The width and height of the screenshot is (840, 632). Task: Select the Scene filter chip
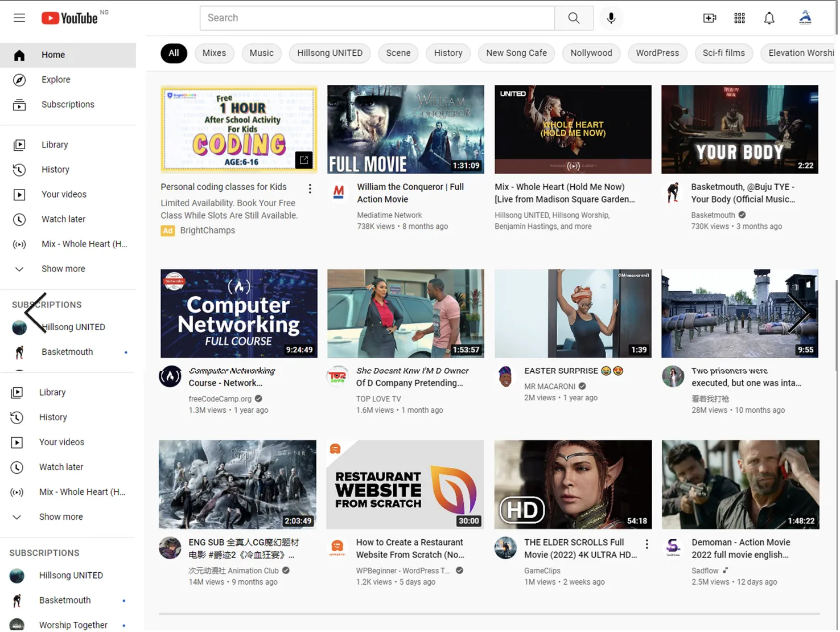pos(399,54)
